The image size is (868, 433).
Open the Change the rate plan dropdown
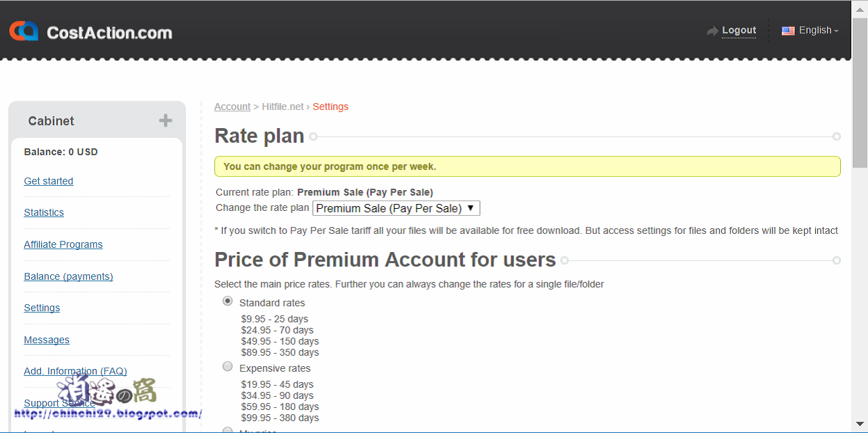pyautogui.click(x=396, y=208)
